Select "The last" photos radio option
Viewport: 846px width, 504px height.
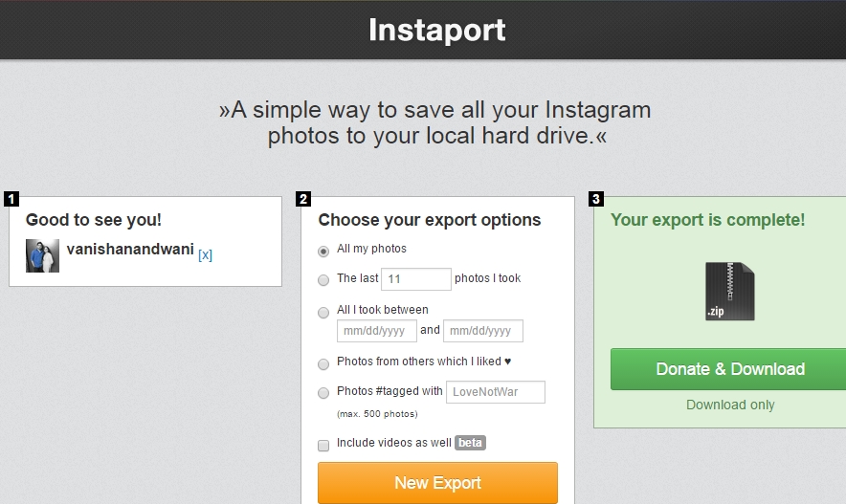tap(323, 279)
